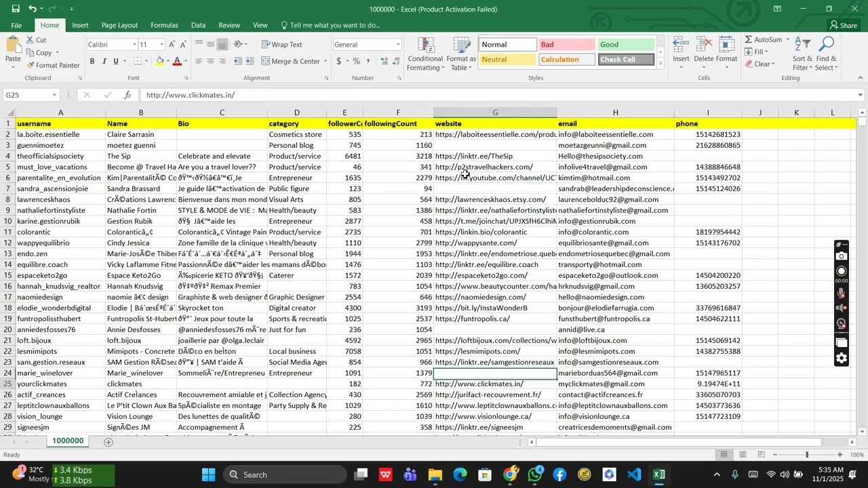
Task: Click the formula bar input field
Action: pos(498,95)
